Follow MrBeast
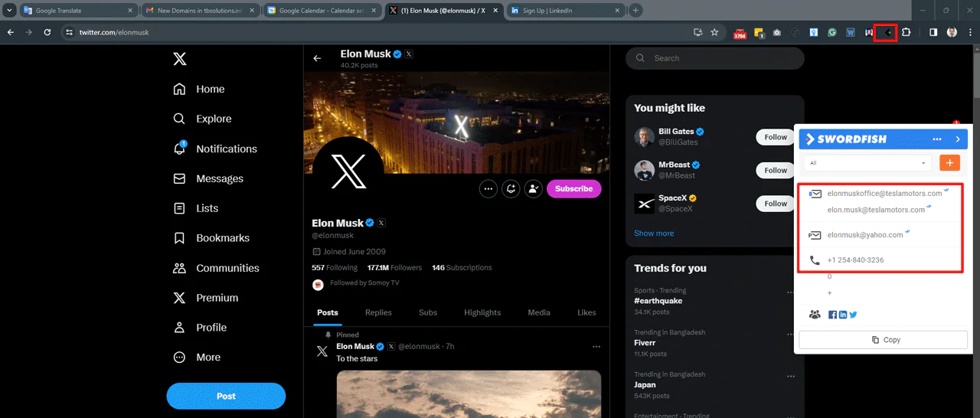Viewport: 980px width, 418px height. [776, 170]
